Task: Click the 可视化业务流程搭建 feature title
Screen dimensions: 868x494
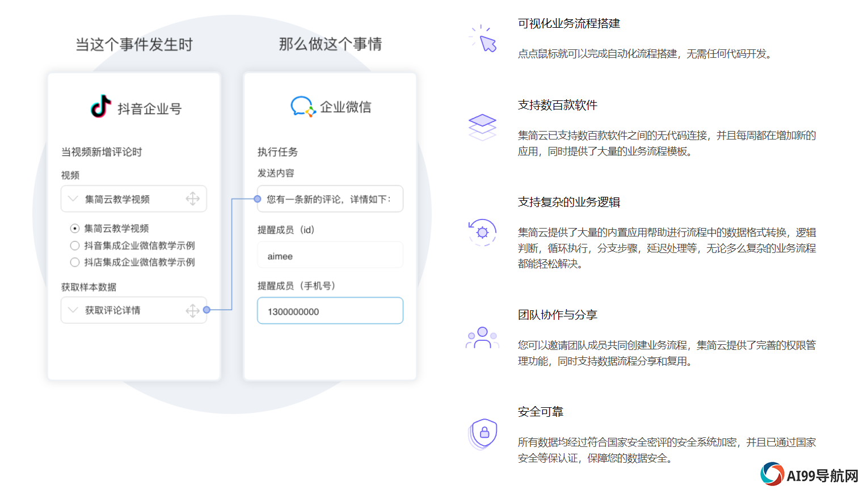Action: (569, 23)
